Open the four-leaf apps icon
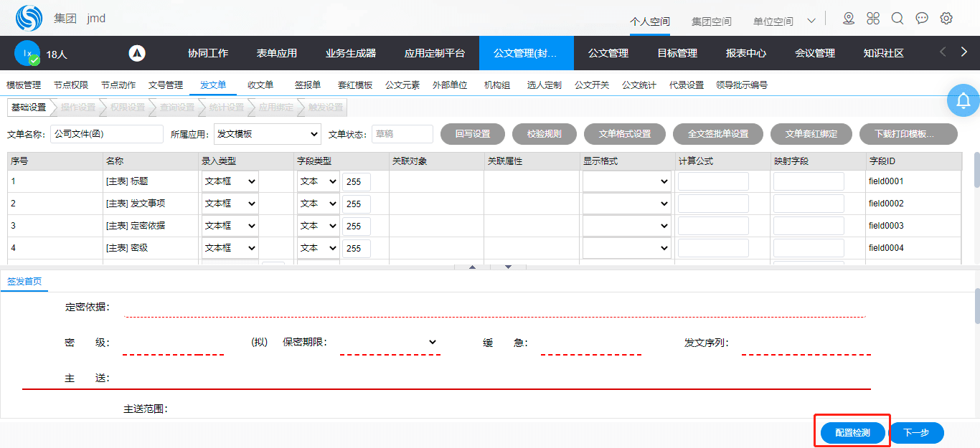 [x=873, y=19]
